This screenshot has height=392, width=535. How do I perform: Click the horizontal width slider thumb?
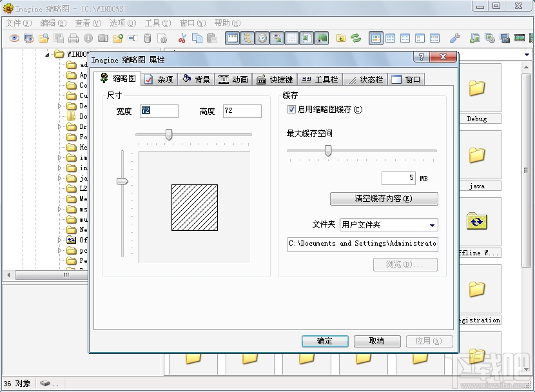pyautogui.click(x=168, y=134)
